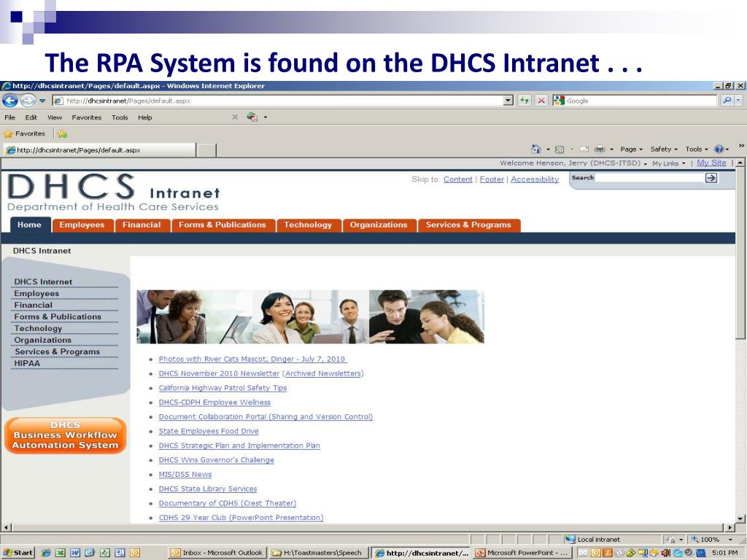Screen dimensions: 747x560
Task: Select the Organizations navigation tab
Action: point(379,225)
